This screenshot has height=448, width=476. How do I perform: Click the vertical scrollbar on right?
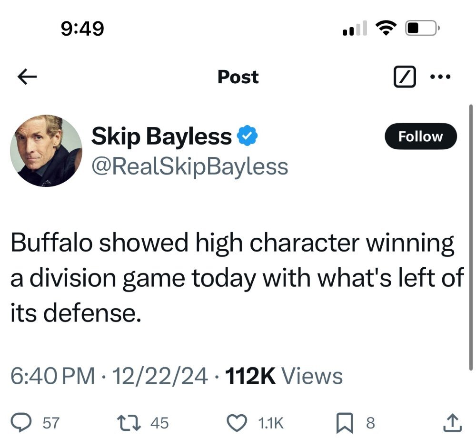tap(471, 237)
